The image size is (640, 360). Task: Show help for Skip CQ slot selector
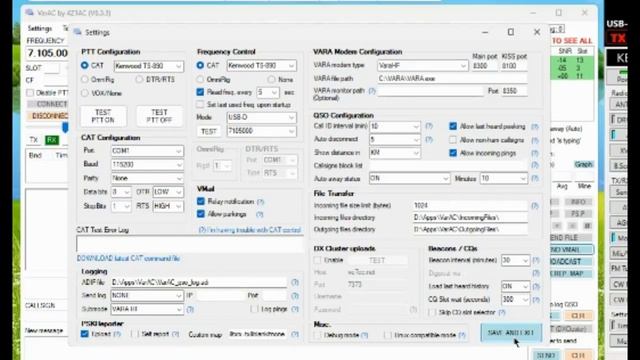tap(502, 312)
